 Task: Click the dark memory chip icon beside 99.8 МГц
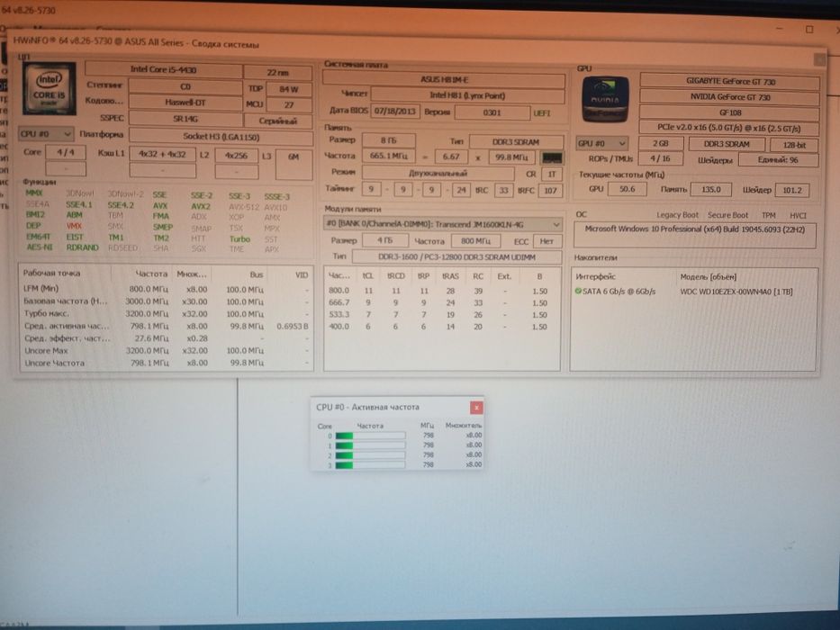pyautogui.click(x=552, y=157)
